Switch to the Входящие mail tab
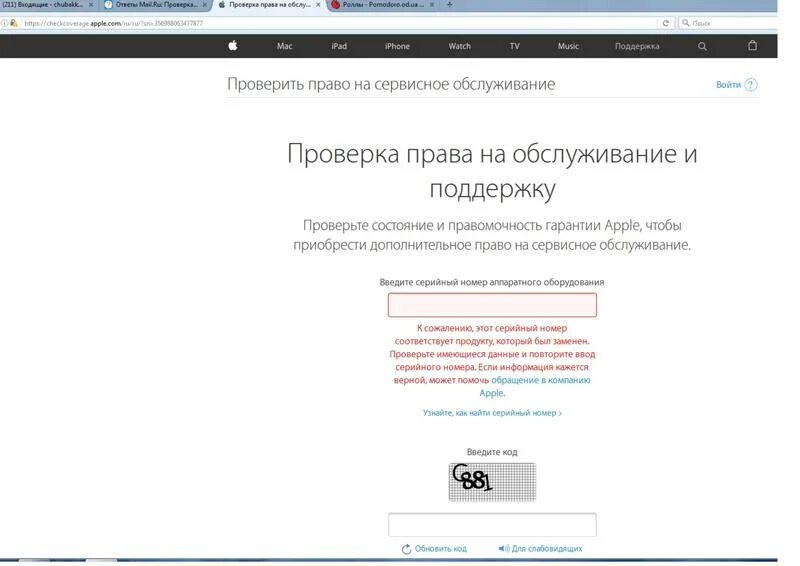 [x=48, y=5]
